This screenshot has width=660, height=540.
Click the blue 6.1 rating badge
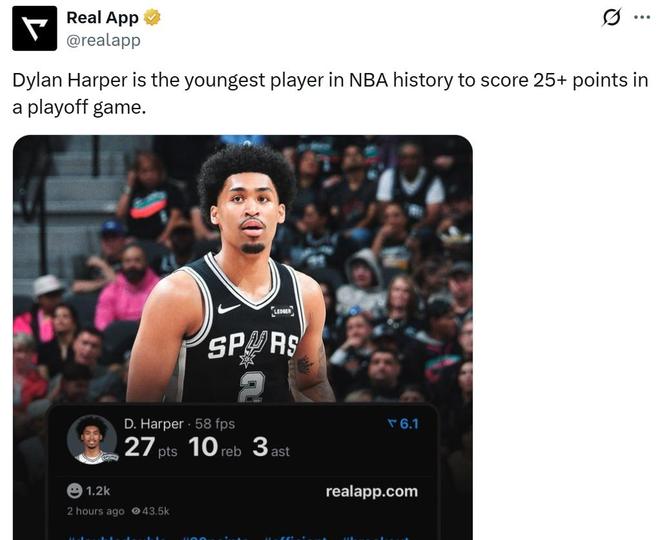click(x=402, y=424)
